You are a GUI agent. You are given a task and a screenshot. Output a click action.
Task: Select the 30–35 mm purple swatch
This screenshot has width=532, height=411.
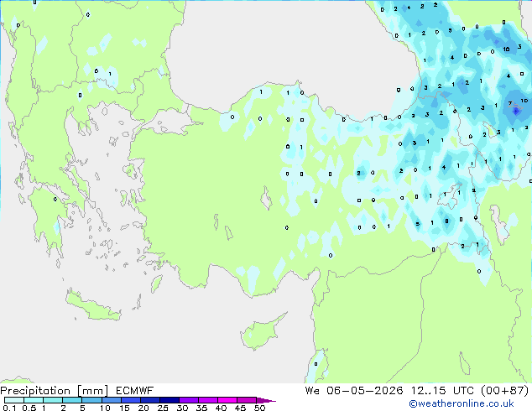coord(189,400)
